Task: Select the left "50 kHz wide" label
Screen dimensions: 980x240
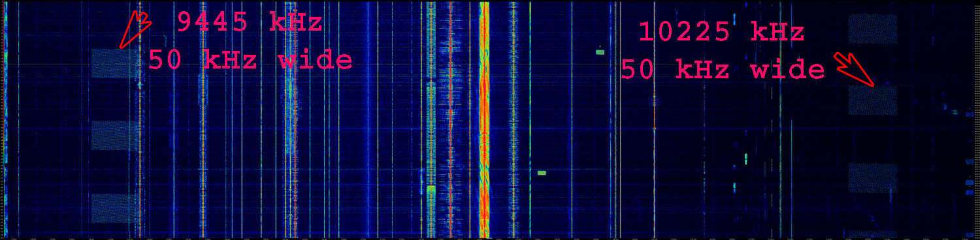Action: 250,60
